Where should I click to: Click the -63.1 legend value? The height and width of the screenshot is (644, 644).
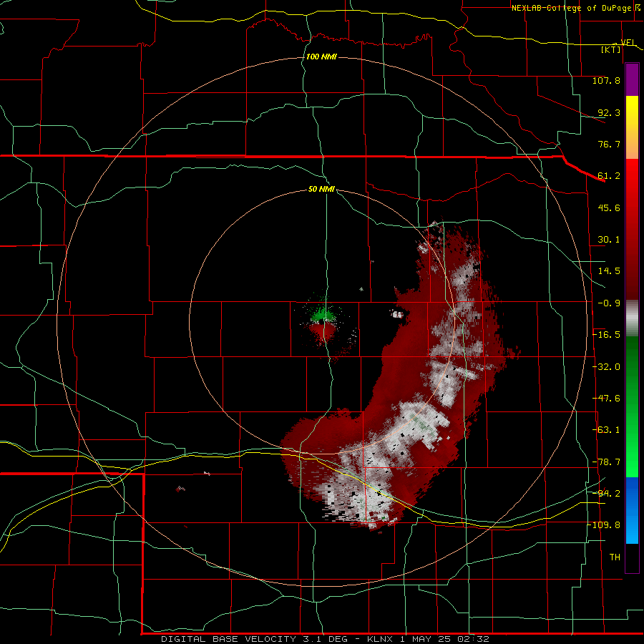click(x=606, y=430)
